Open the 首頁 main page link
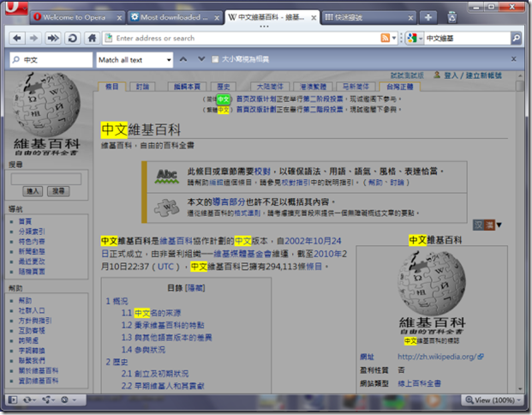This screenshot has width=532, height=415. click(x=25, y=221)
